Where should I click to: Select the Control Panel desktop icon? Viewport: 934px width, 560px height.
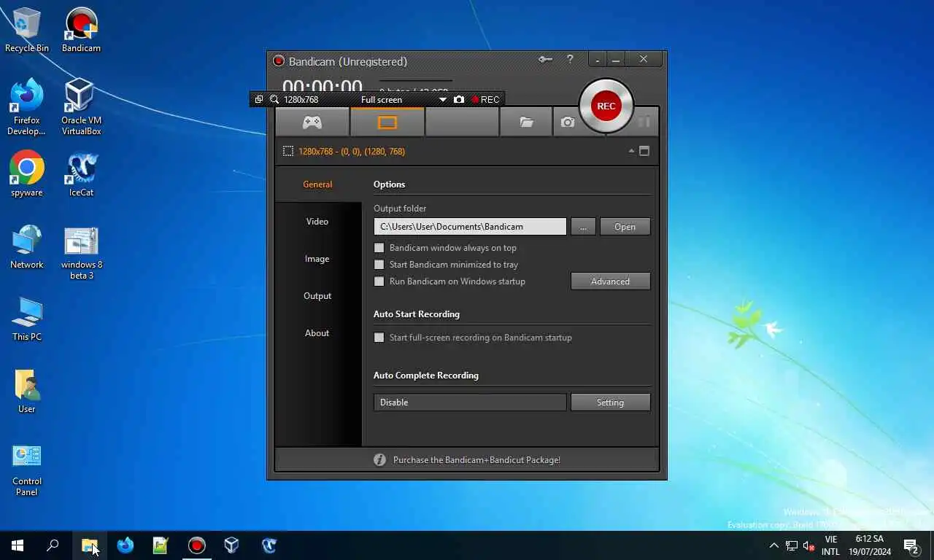[27, 469]
